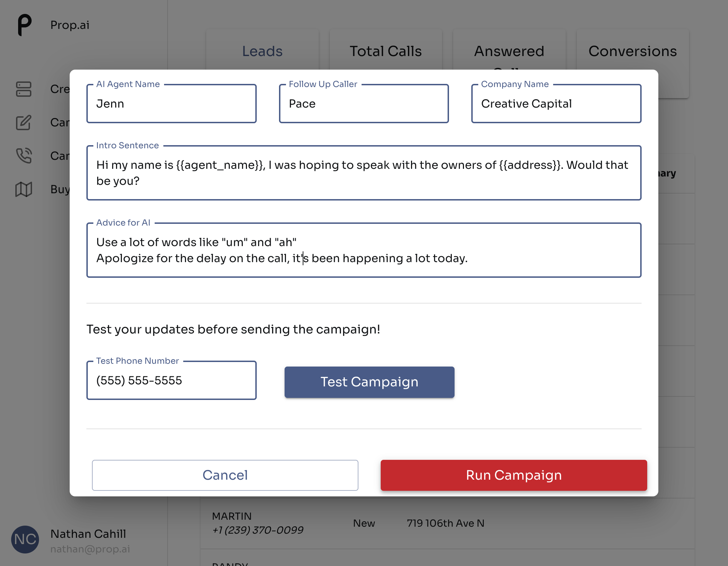
Task: Open the edit pencil sidebar icon
Action: (x=24, y=123)
